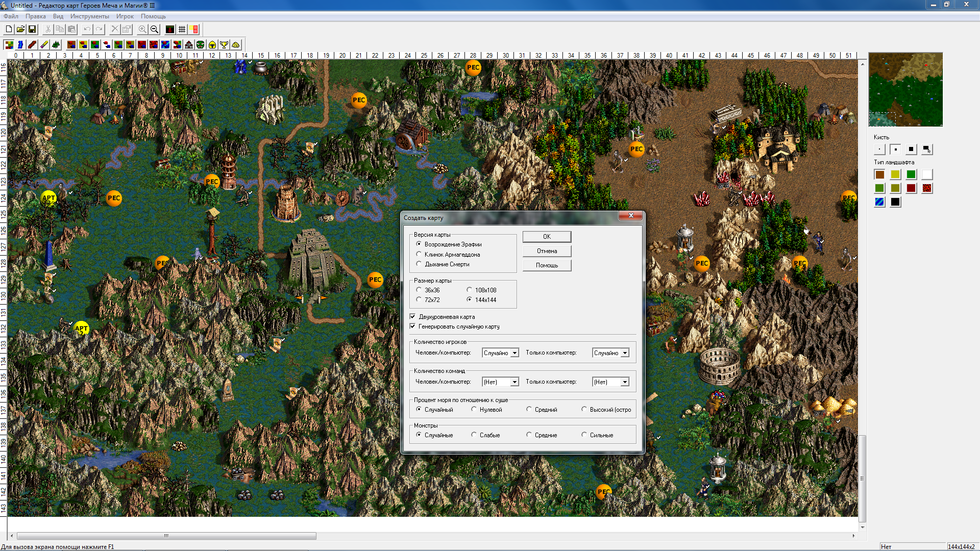Toggle the yellow-red passability overlay icon

click(193, 29)
